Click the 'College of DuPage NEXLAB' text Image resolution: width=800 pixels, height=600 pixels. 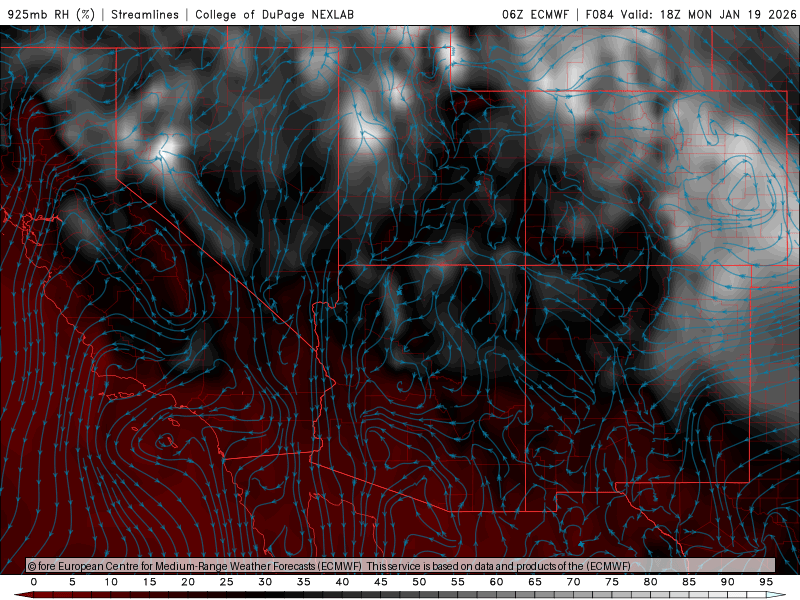point(274,14)
